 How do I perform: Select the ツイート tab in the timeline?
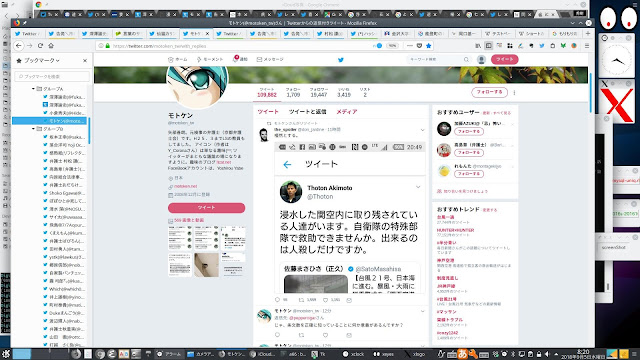pos(268,111)
